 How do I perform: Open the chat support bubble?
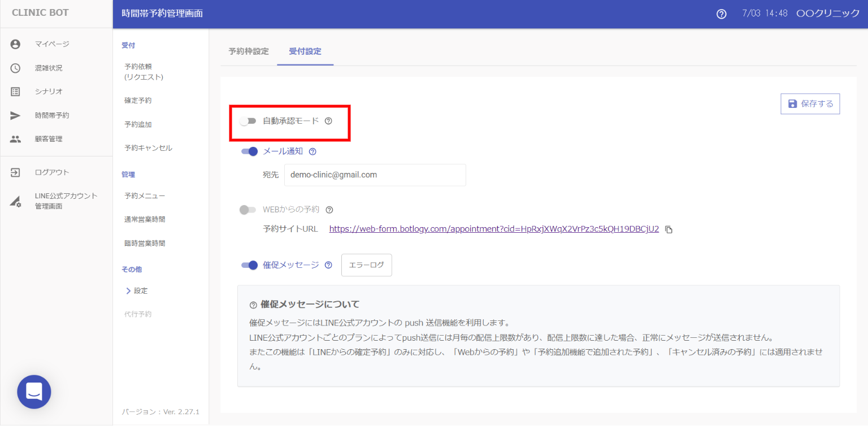point(34,392)
